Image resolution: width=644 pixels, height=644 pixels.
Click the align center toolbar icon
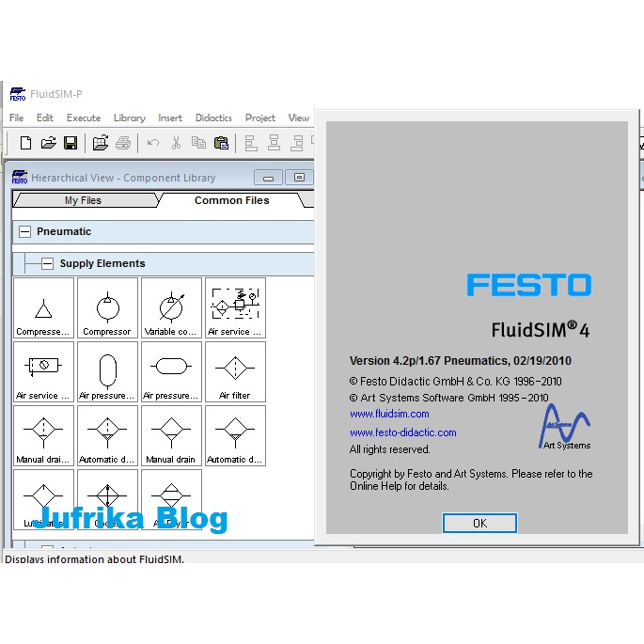click(x=274, y=143)
